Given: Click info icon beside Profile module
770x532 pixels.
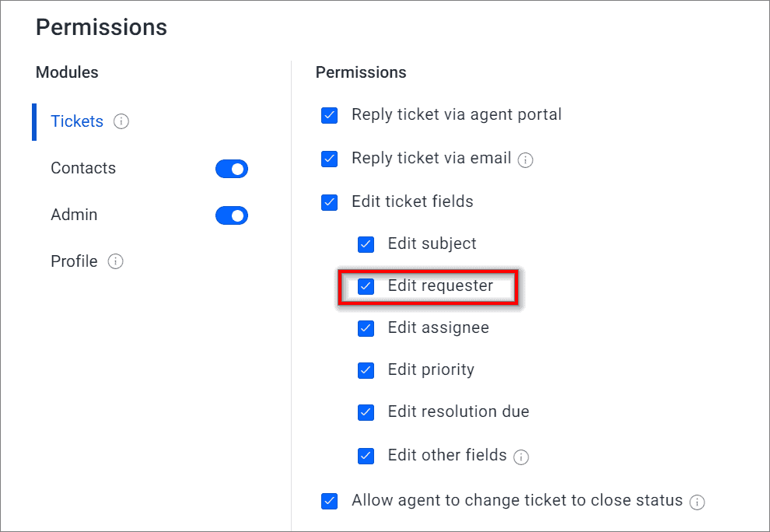Looking at the screenshot, I should click(115, 261).
